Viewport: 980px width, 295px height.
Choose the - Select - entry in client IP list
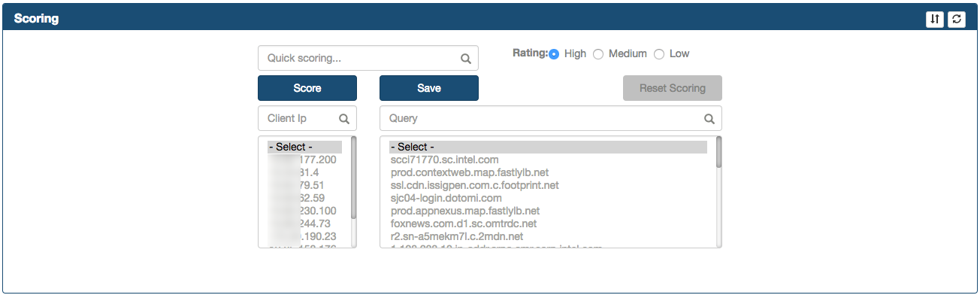[304, 147]
